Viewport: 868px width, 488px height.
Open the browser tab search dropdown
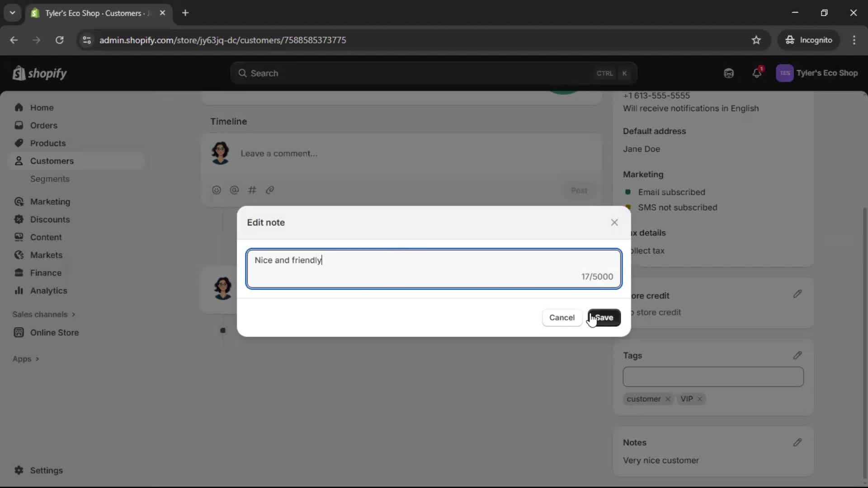pos(12,13)
